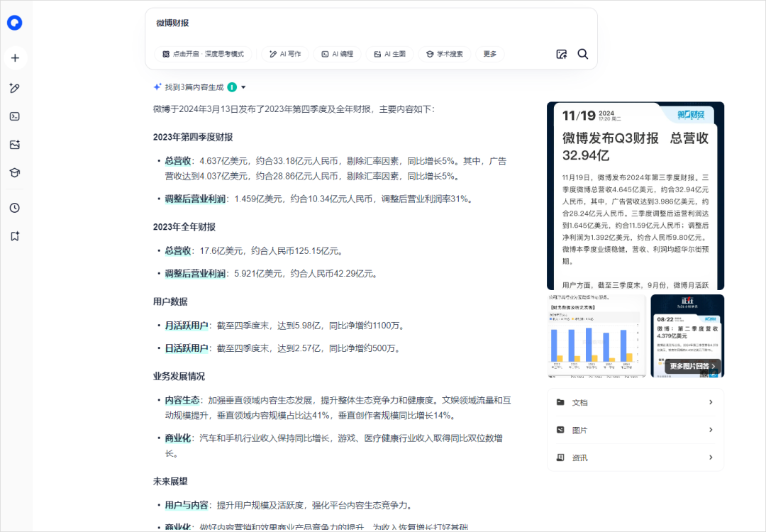Click the green info icon beside 找到3篇内容生成
Screen dimensions: 766x532
(x=232, y=87)
